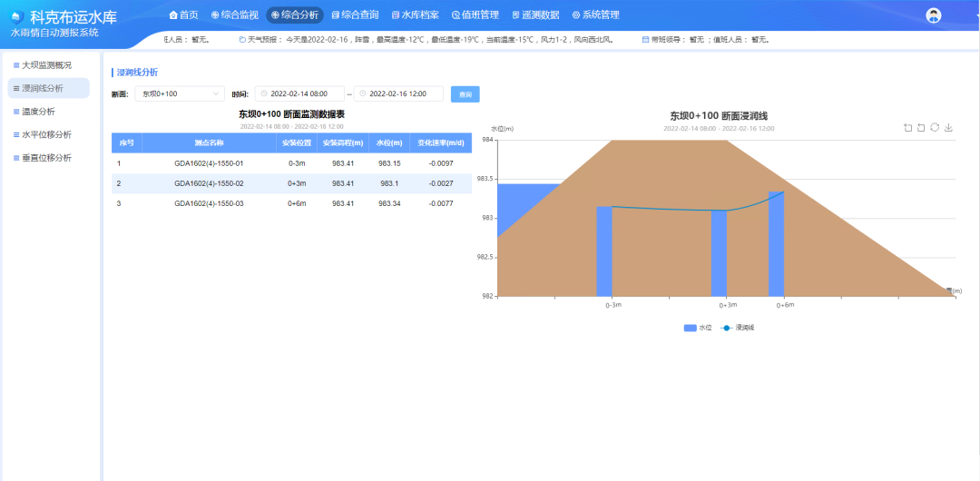Click the 安装位置 column header
980x481 pixels.
(296, 142)
